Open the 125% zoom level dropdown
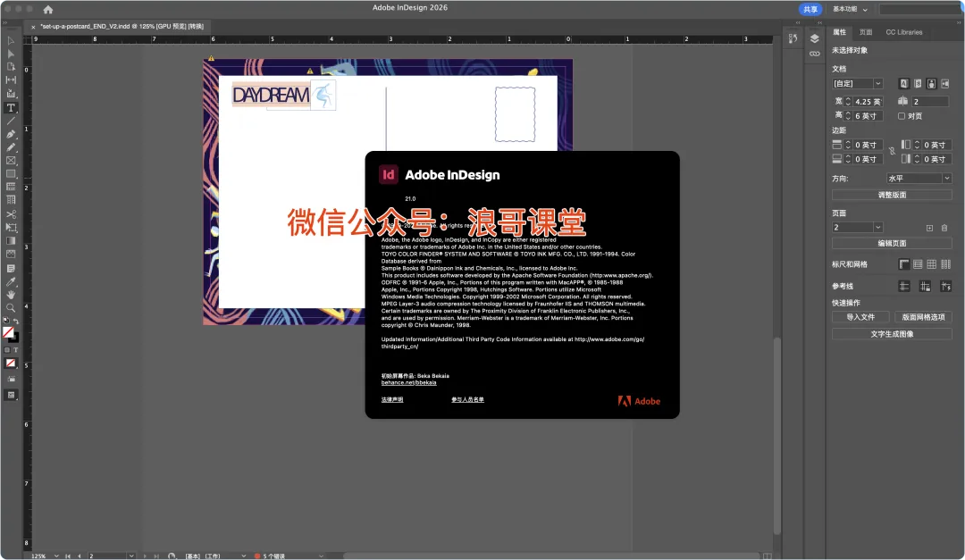965x560 pixels. pyautogui.click(x=56, y=556)
